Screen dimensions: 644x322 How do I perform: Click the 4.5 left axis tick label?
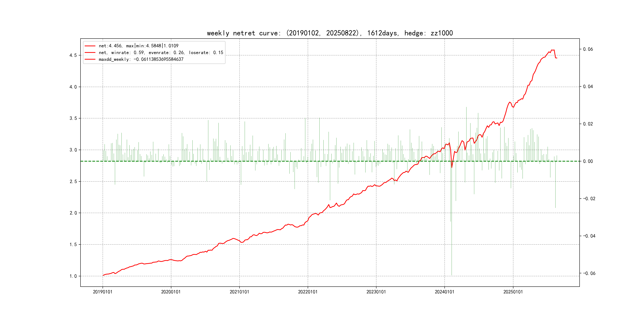(x=73, y=55)
